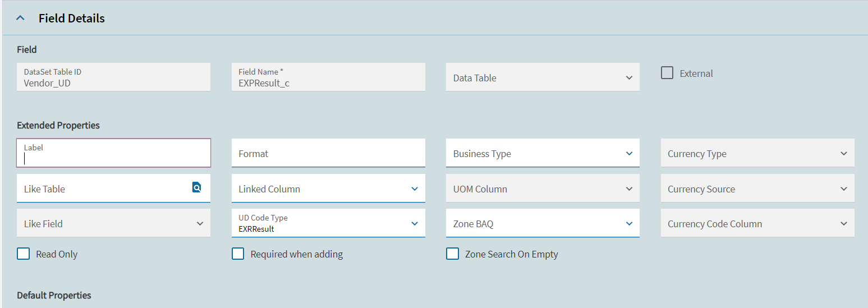The image size is (868, 308).
Task: Click into the Label input field
Action: pos(113,153)
